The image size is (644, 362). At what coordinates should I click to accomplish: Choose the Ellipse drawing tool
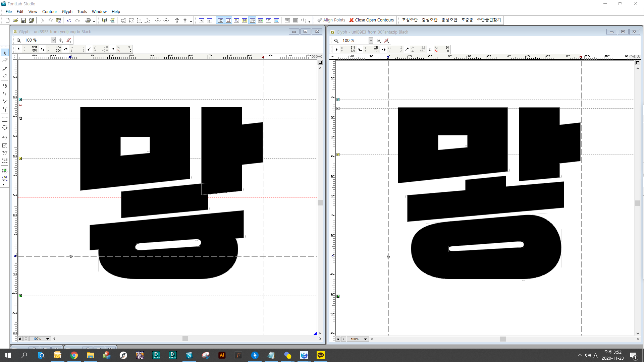5,127
